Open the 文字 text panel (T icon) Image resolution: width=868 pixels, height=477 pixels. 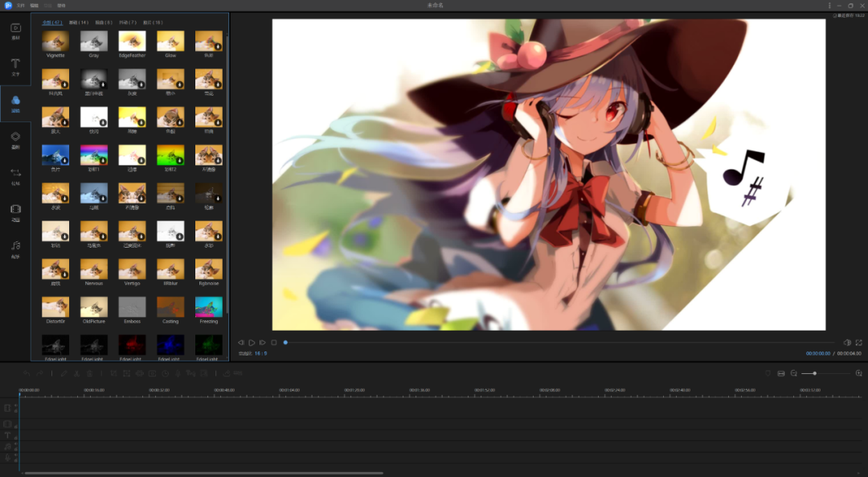click(15, 67)
